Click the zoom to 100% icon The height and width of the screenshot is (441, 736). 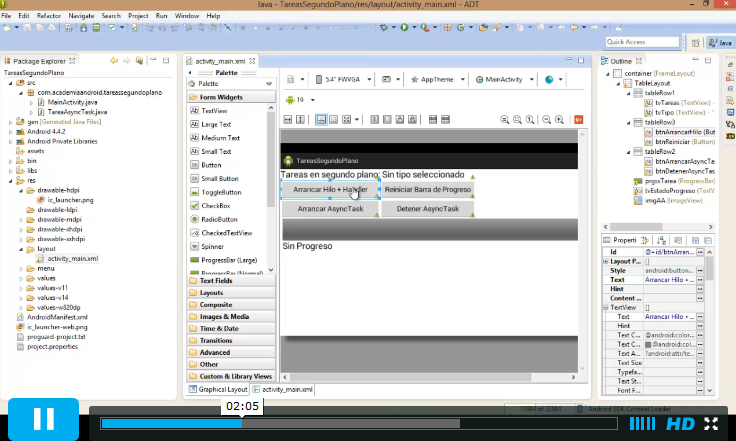pos(530,120)
